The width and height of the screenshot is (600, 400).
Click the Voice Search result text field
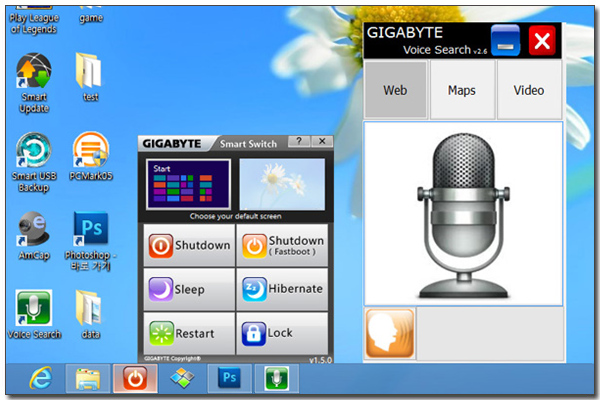pos(490,333)
